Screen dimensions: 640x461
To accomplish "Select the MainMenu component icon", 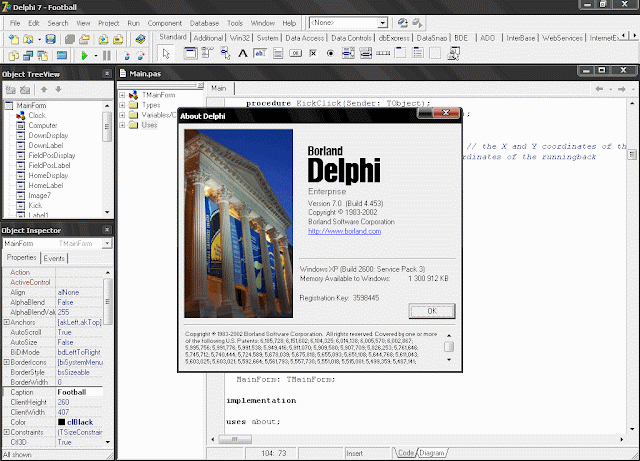I will 207,53.
